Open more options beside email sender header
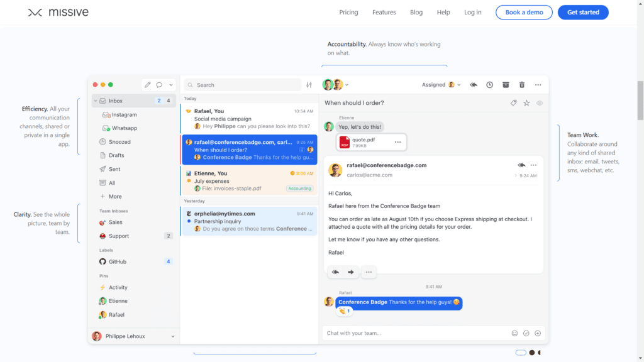The width and height of the screenshot is (644, 362). 533,165
